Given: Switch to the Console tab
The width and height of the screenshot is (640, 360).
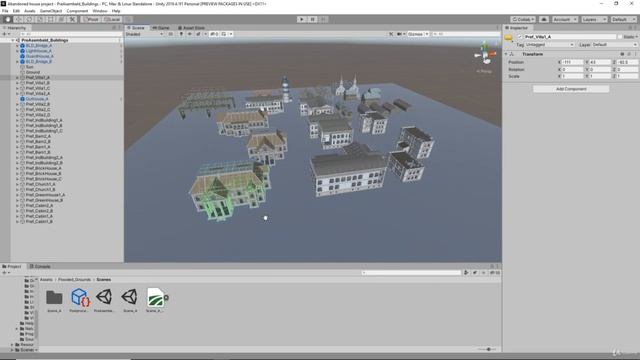Looking at the screenshot, I should coord(40,266).
